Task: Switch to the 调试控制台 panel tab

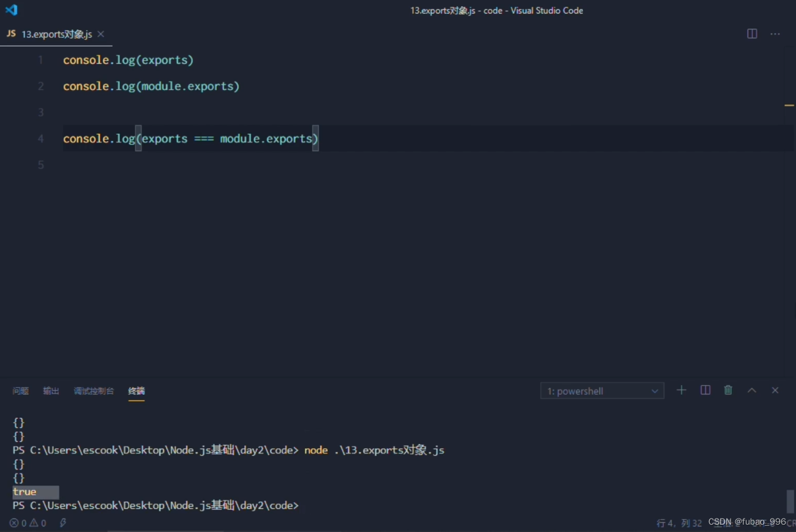Action: [x=94, y=391]
